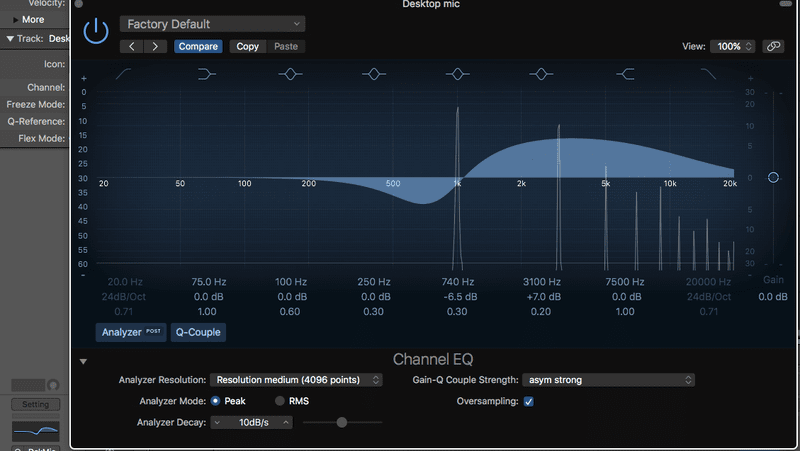Click the 0.60 Q value
The height and width of the screenshot is (451, 800).
(x=290, y=312)
